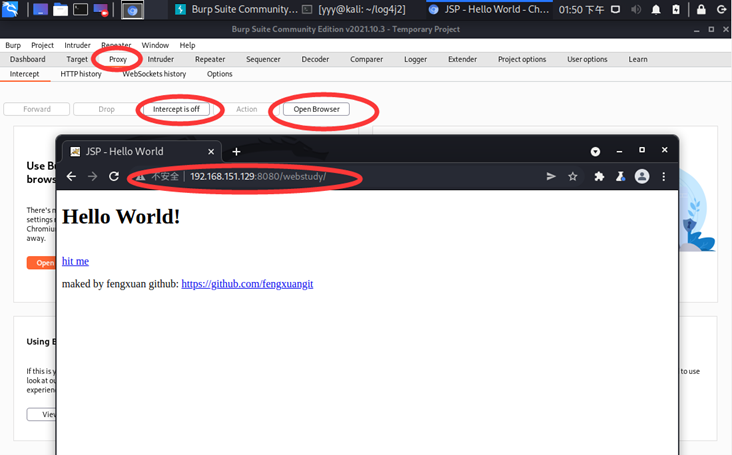
Task: Click the Drop button
Action: coord(106,109)
